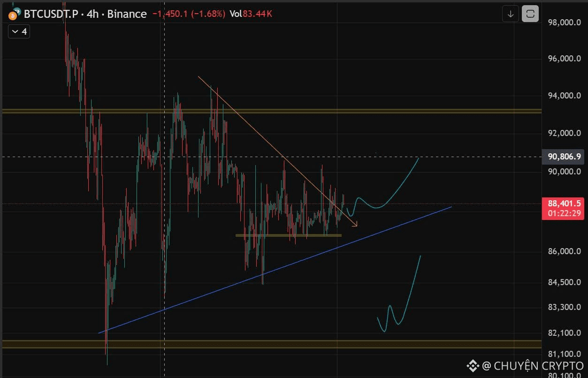The width and height of the screenshot is (588, 378).
Task: Select the blue ascending trendline drawing
Action: pyautogui.click(x=275, y=270)
